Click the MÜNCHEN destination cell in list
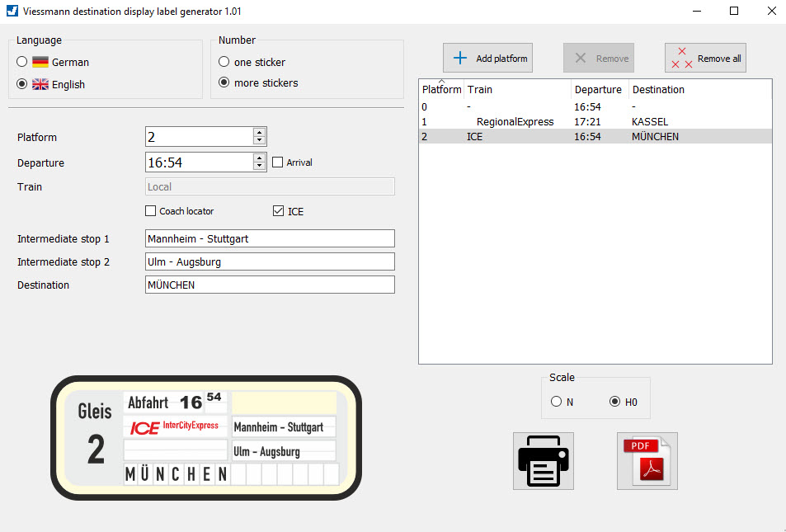Screen dimensions: 786x532 [x=655, y=136]
